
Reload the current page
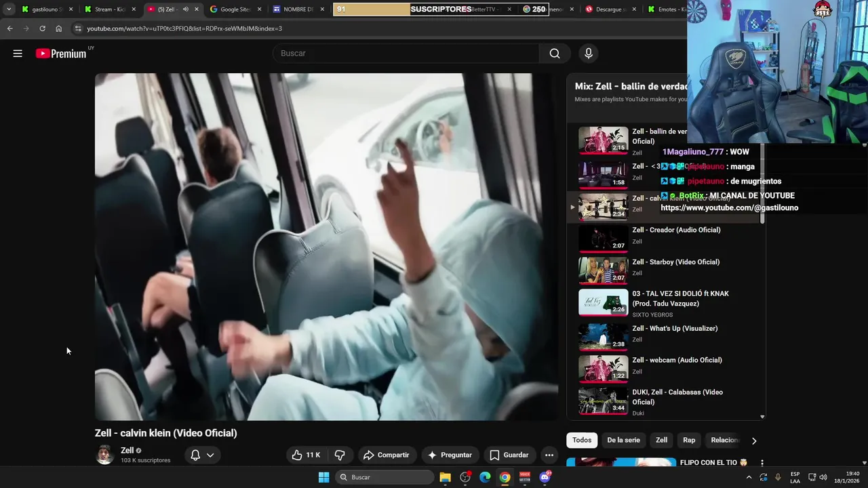42,28
